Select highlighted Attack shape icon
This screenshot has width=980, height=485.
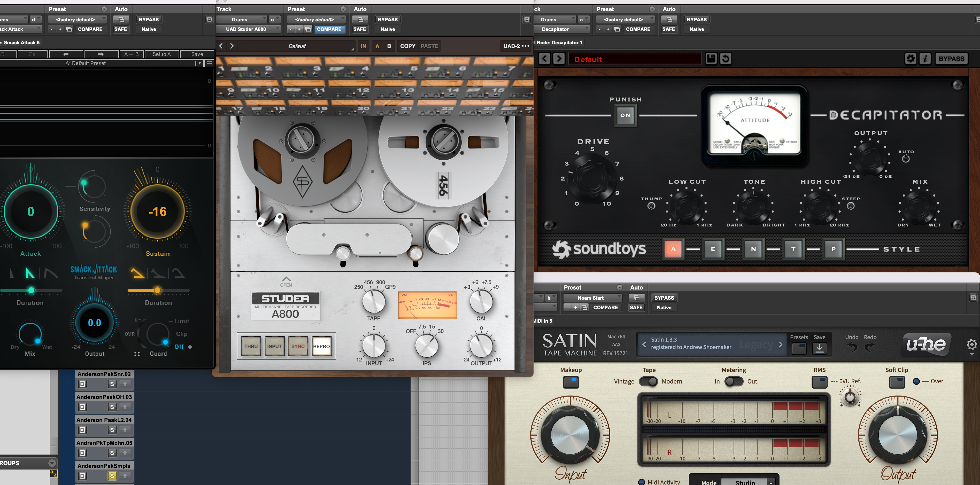click(x=30, y=273)
